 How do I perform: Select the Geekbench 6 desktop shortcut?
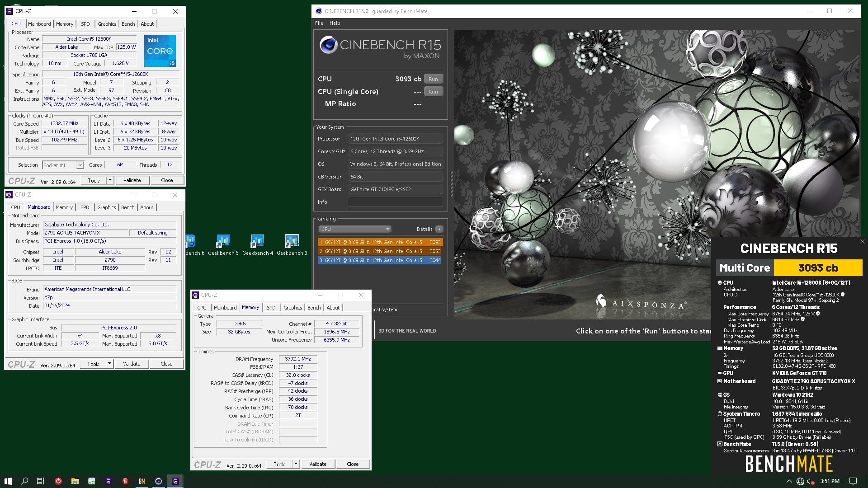click(x=194, y=245)
